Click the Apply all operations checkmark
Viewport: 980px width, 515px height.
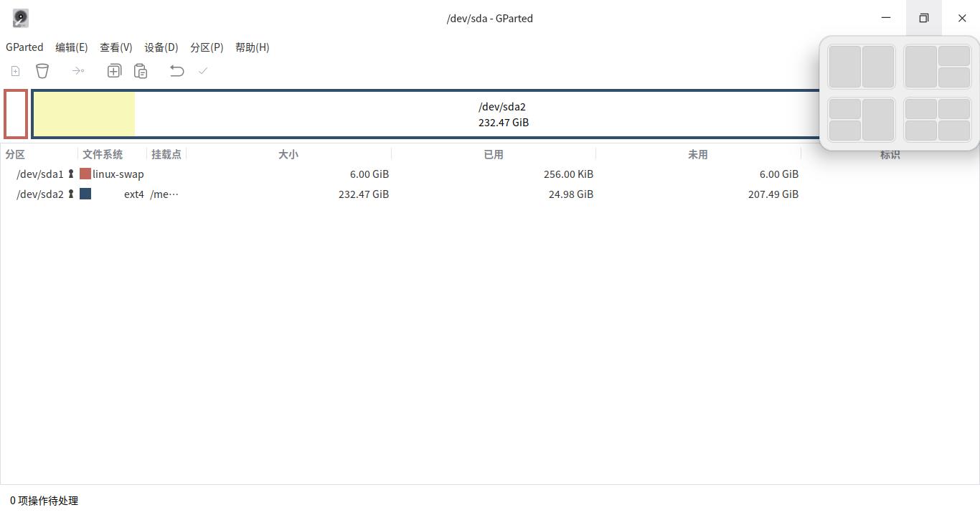click(x=202, y=70)
